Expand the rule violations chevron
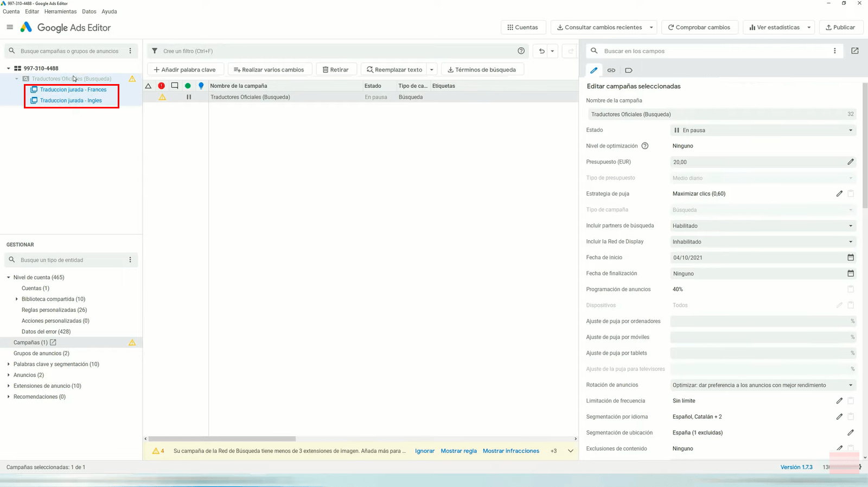The width and height of the screenshot is (868, 487). click(571, 451)
